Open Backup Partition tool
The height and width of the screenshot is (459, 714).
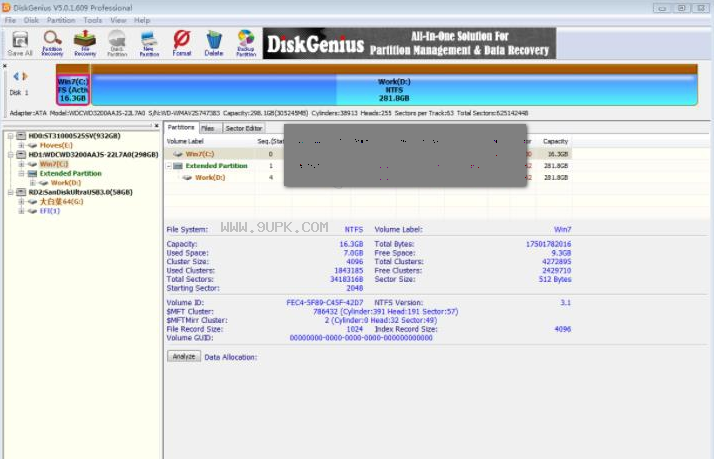tap(246, 44)
